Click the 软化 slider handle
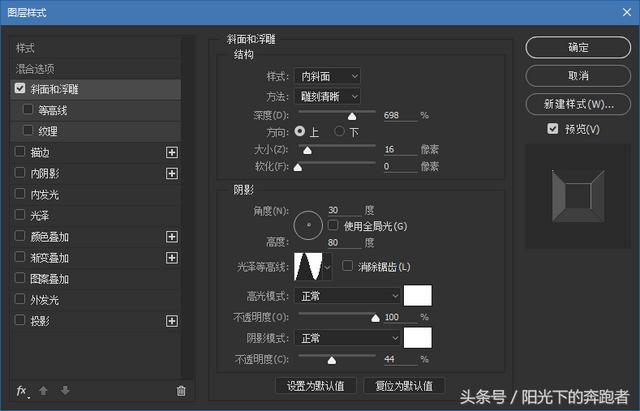 (x=298, y=167)
